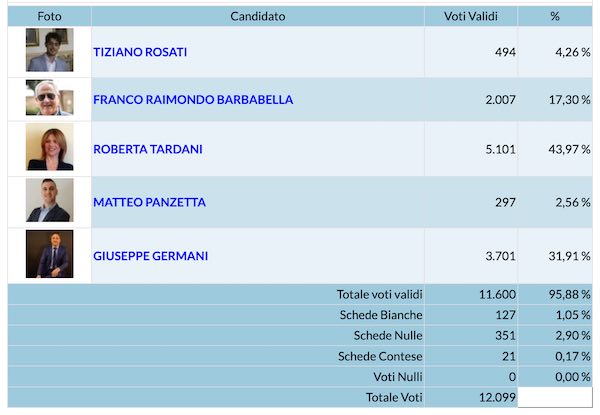Click Roberta Tardani's photo thumbnail
The height and width of the screenshot is (415, 600).
click(49, 147)
